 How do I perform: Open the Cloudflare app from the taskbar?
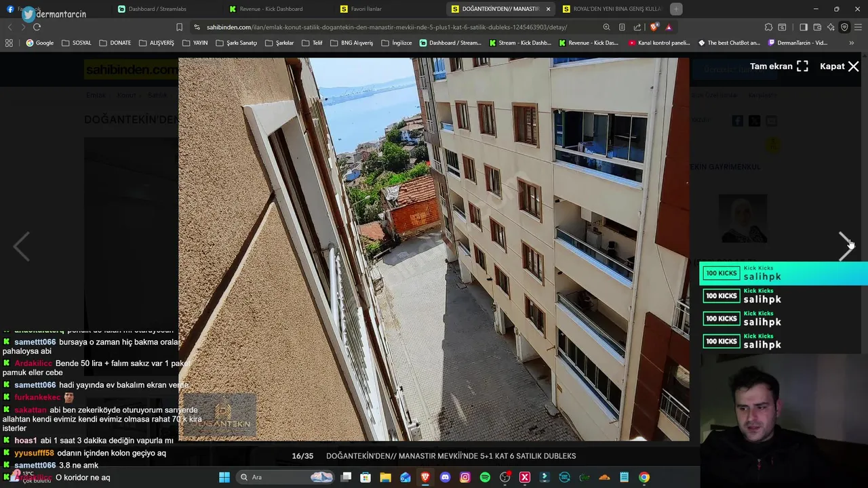pos(604,477)
